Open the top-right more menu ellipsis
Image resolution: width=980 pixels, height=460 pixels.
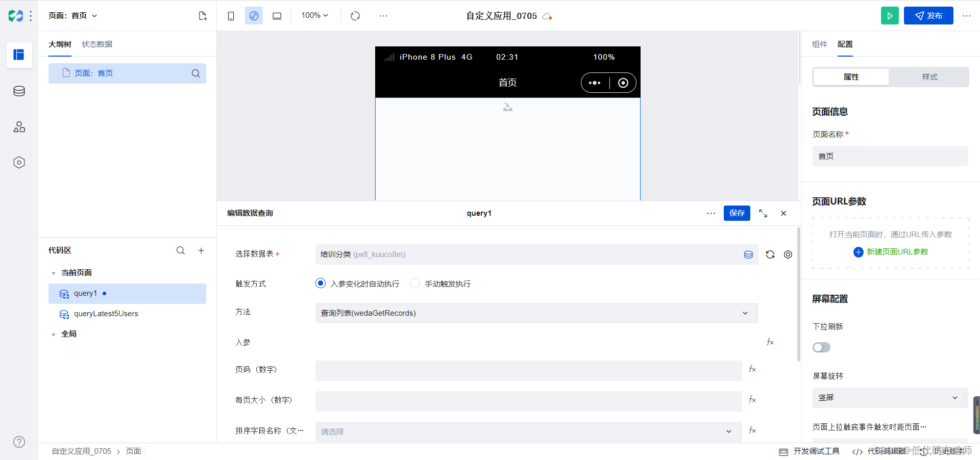(967, 16)
